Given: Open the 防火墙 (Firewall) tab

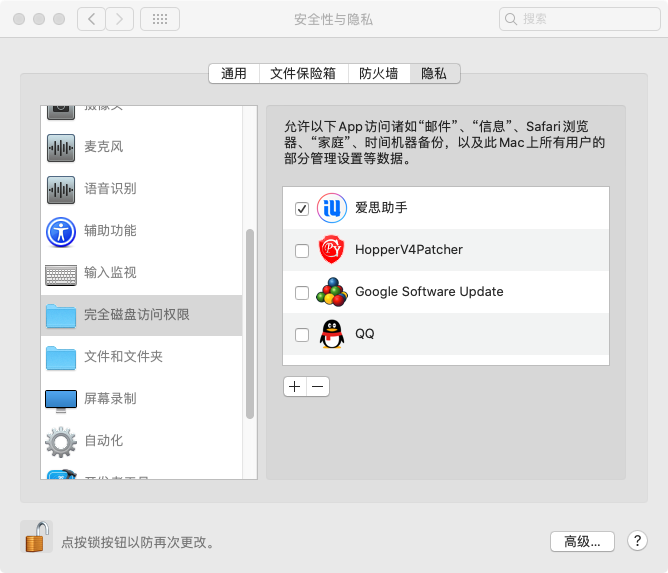Looking at the screenshot, I should (379, 73).
